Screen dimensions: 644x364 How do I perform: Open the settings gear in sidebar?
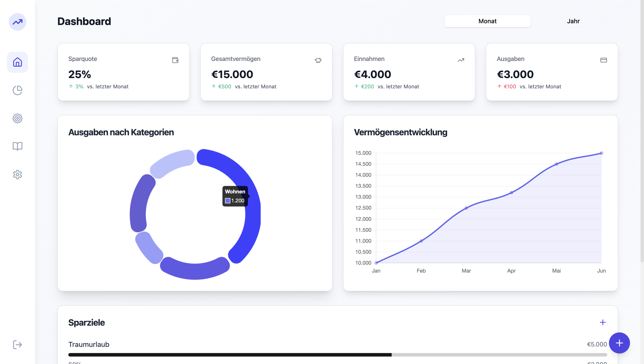click(x=18, y=175)
